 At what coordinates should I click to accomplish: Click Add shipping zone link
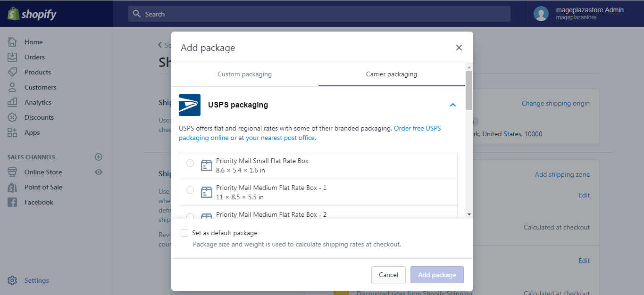(562, 174)
